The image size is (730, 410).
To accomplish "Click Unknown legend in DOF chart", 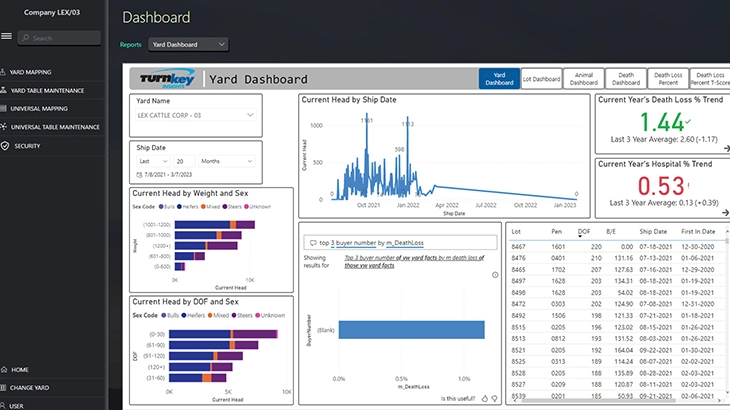I will point(270,315).
